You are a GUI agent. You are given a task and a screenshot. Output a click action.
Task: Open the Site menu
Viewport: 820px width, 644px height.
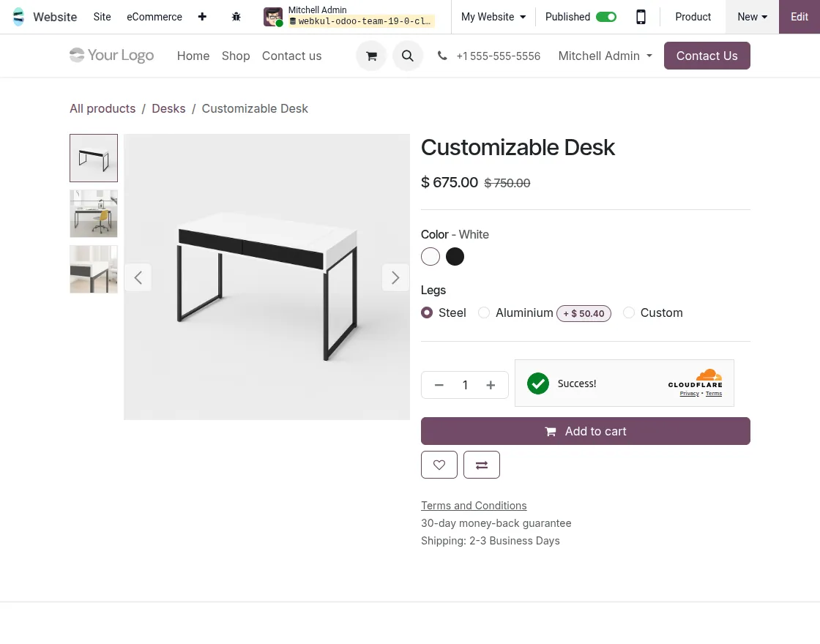pos(102,17)
